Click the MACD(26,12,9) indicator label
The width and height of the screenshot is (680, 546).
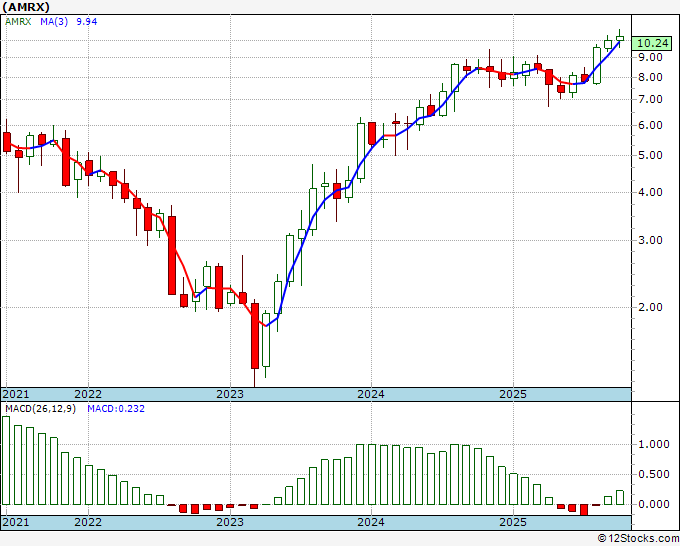pos(40,409)
